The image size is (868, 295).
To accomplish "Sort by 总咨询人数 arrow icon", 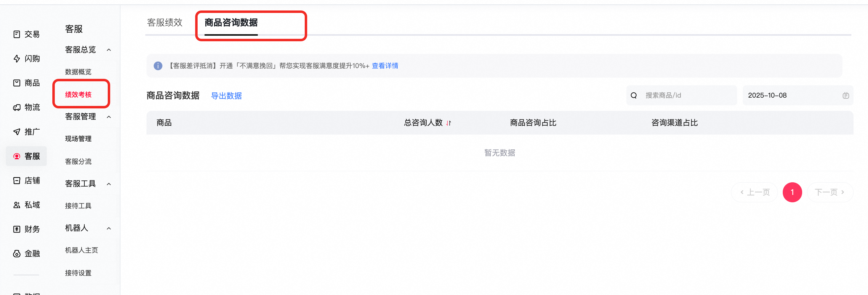I will [x=448, y=123].
